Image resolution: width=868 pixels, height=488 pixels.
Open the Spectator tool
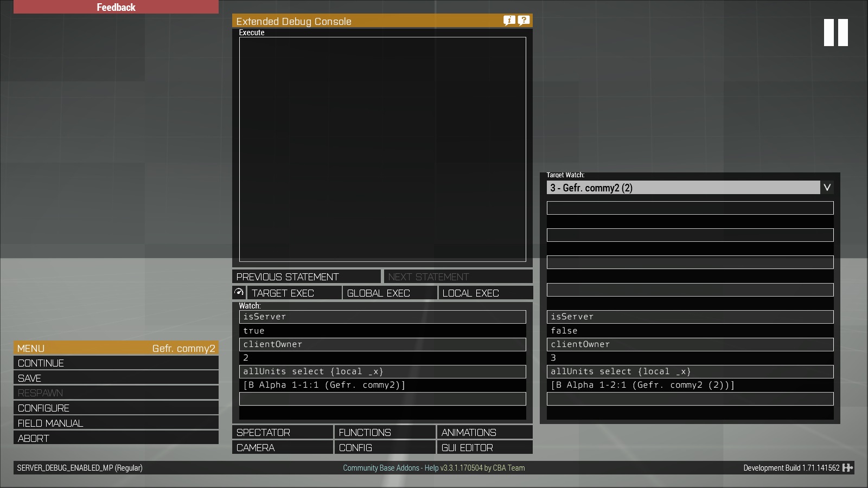coord(283,432)
